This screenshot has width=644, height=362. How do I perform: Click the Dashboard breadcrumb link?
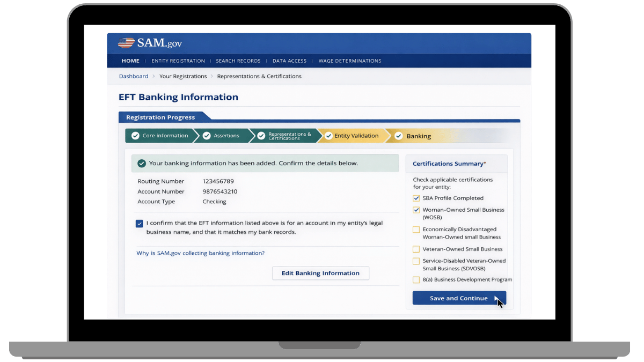pos(133,76)
